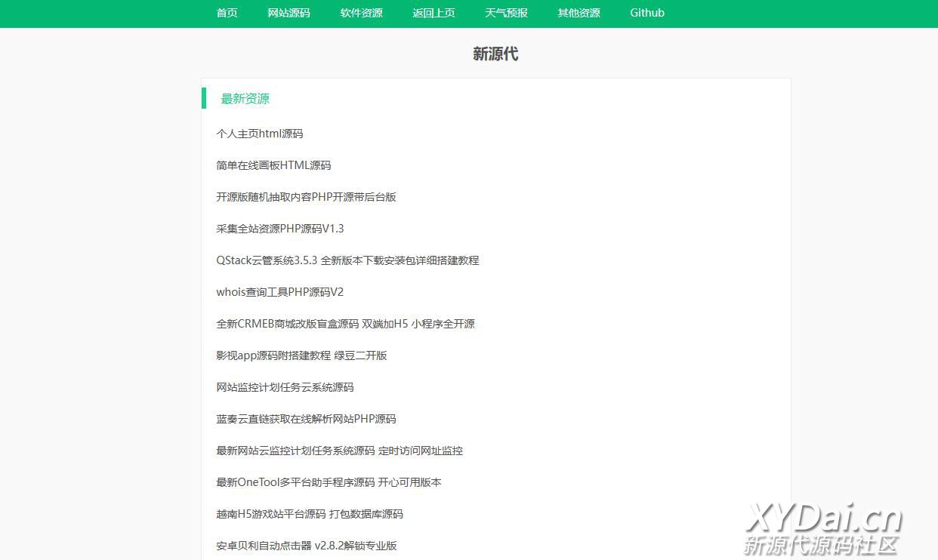Click the 新源代 site title
This screenshot has height=560, width=938.
tap(495, 54)
